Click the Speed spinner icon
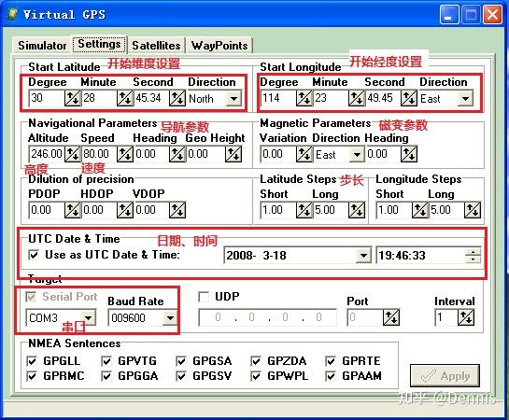The image size is (509, 420). pos(124,154)
